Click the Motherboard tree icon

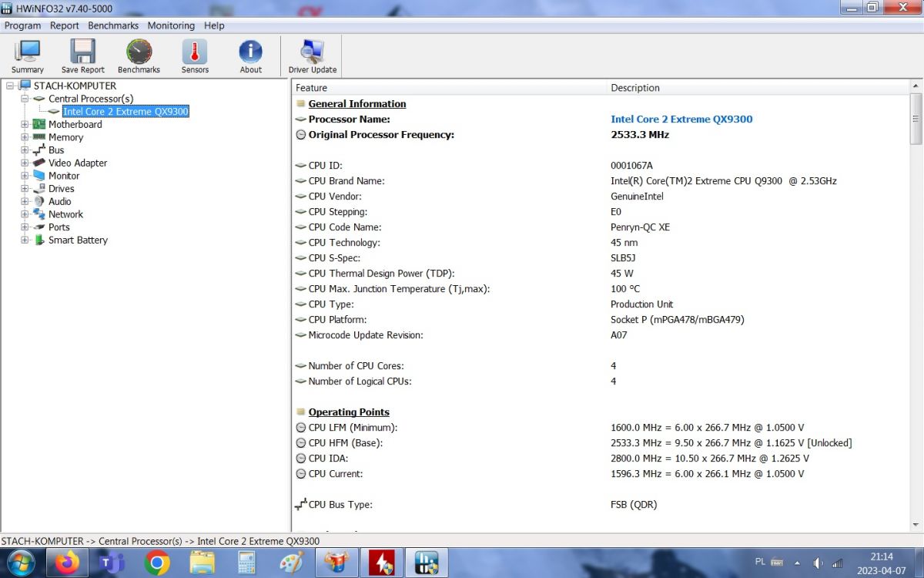tap(39, 124)
